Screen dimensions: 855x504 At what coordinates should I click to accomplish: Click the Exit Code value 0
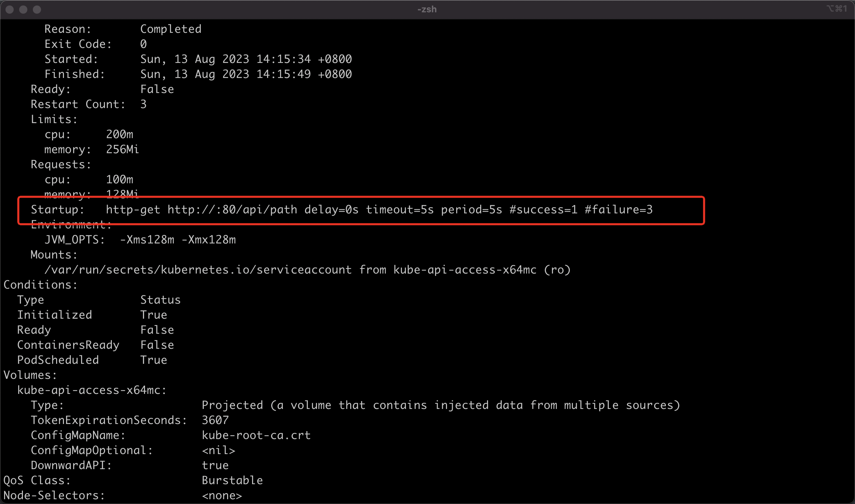143,44
